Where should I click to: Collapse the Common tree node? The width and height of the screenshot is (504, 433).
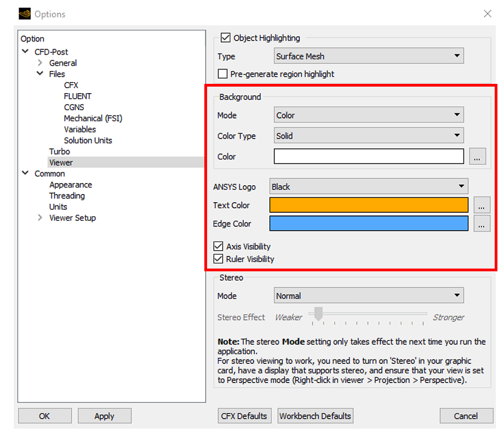pos(25,173)
